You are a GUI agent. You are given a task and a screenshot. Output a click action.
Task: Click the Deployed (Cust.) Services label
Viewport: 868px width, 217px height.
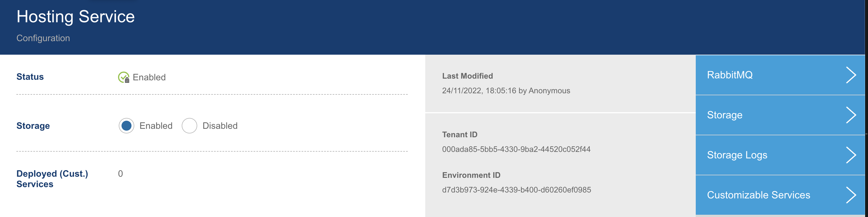[x=52, y=179]
